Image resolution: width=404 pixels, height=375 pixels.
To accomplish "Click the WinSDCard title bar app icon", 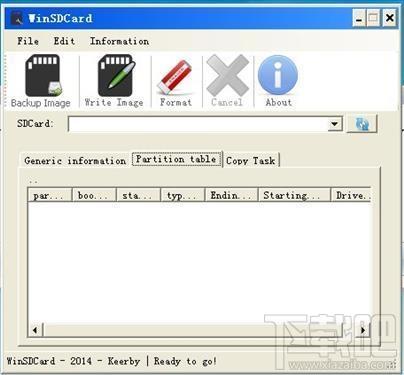I will coord(17,18).
